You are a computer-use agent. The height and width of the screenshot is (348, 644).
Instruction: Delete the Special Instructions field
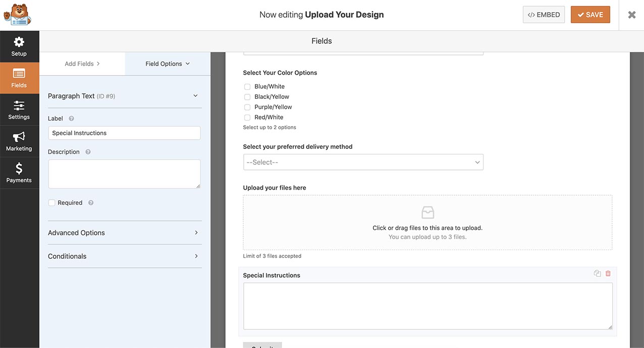(608, 273)
